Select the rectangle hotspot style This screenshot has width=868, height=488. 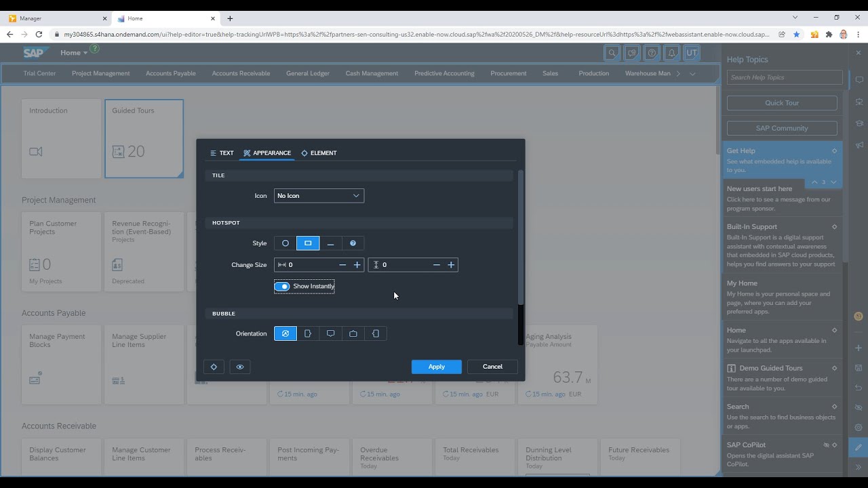tap(308, 243)
